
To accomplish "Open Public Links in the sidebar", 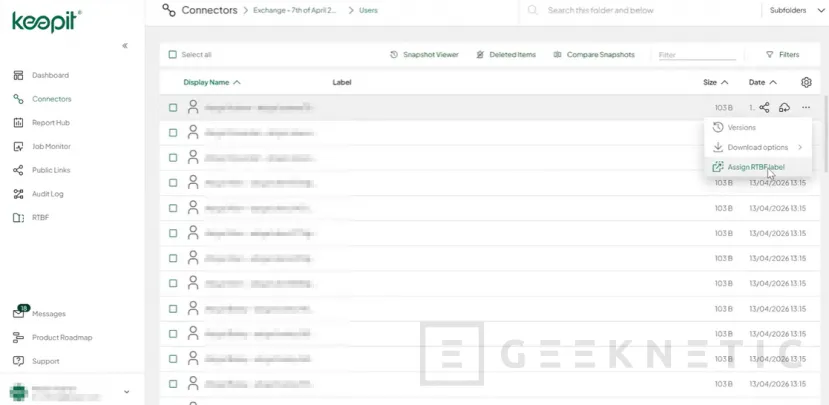I will [x=42, y=170].
